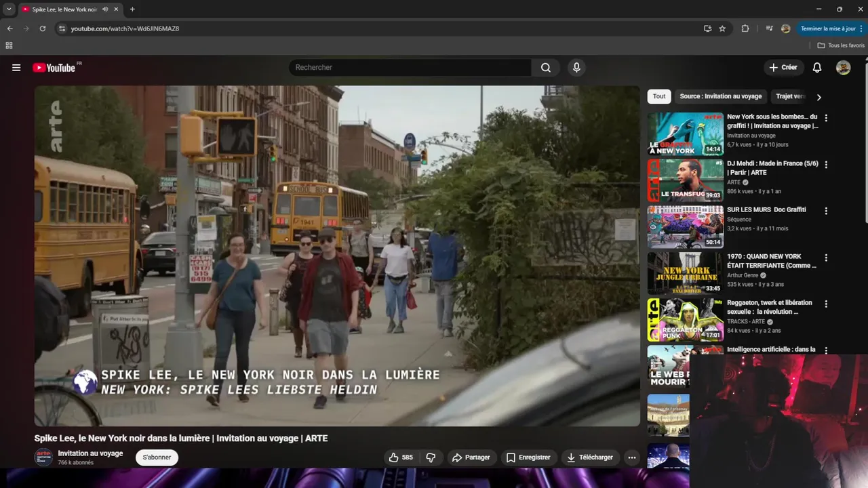
Task: Open options for New York sous les bombes video
Action: pyautogui.click(x=826, y=118)
